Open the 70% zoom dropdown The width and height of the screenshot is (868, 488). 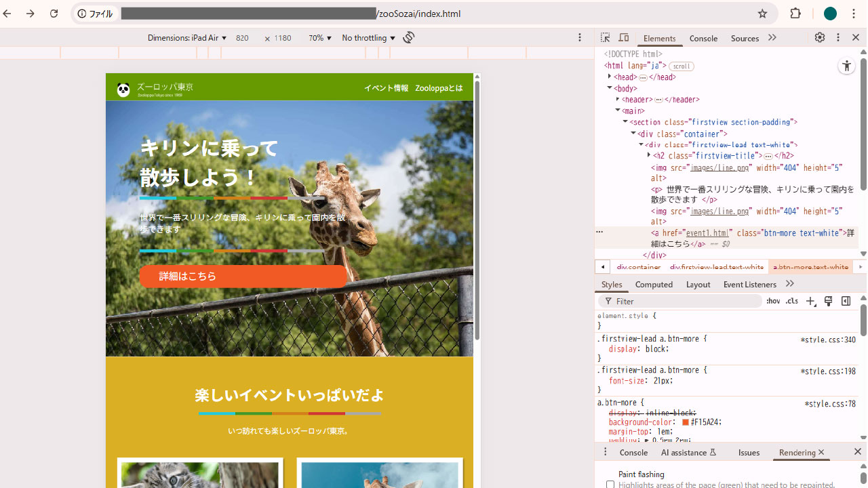pos(320,38)
